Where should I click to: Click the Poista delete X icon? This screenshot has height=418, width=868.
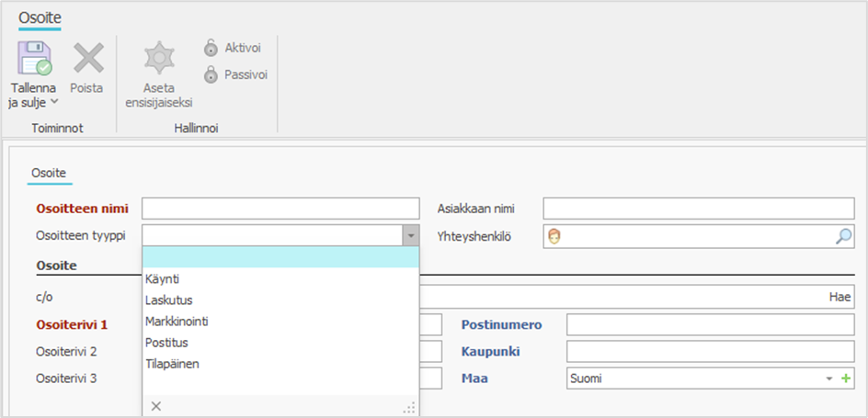point(88,59)
